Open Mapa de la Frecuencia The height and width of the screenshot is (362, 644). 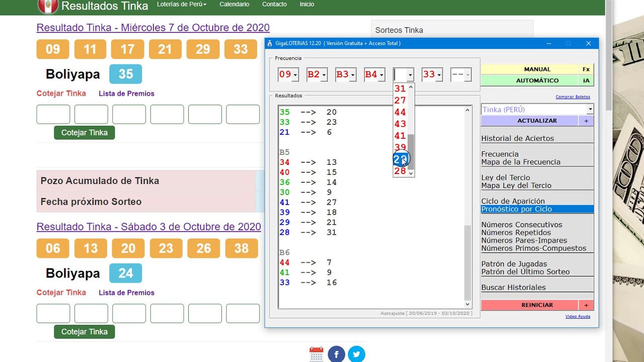pos(521,162)
